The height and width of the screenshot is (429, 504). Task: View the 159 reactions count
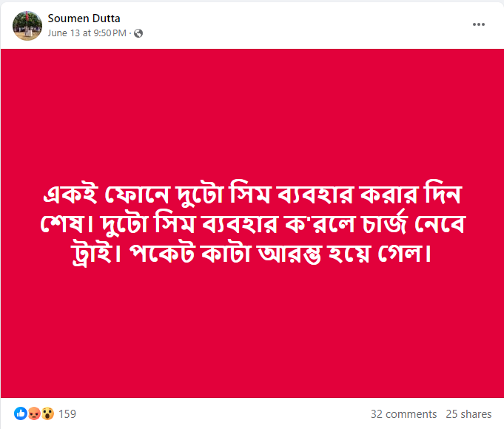point(67,413)
